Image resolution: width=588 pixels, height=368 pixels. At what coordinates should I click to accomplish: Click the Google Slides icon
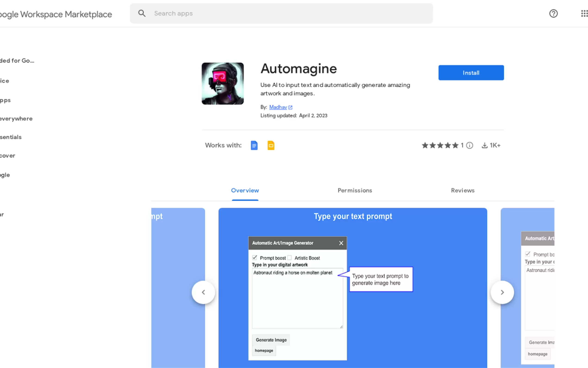click(271, 145)
